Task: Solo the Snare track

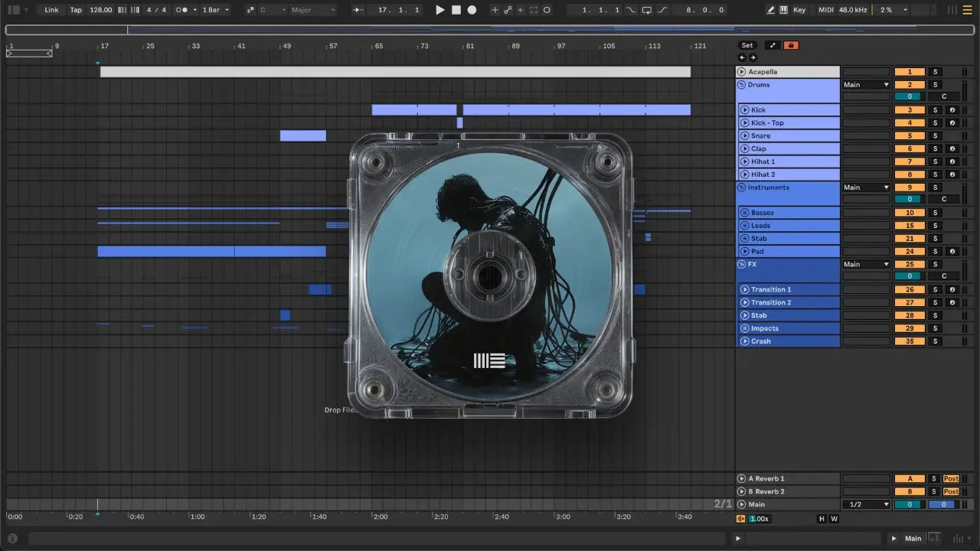Action: click(x=934, y=136)
